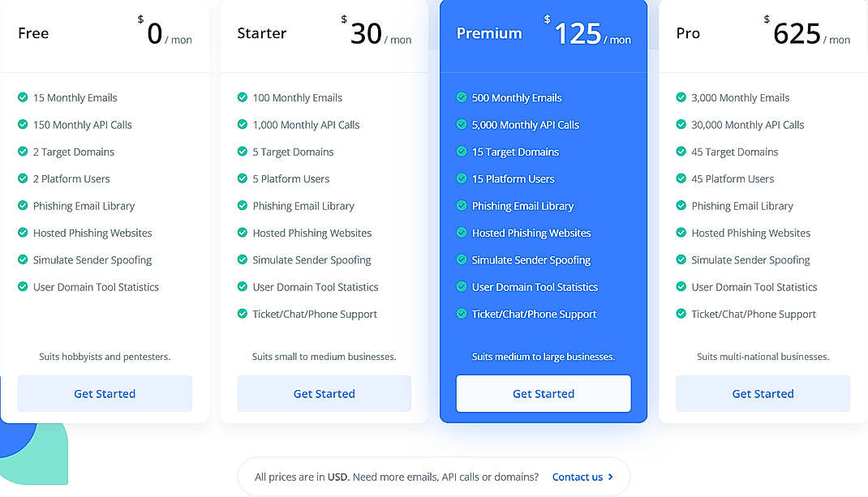
Task: Select the checkmark beside 500 Monthly Emails
Action: click(x=462, y=97)
